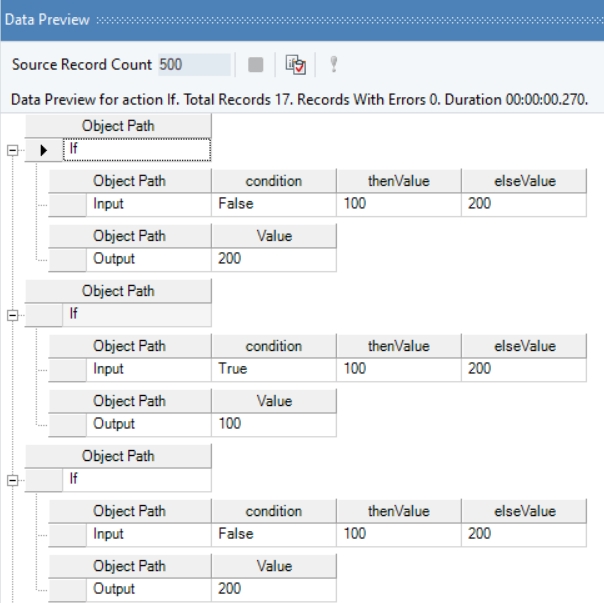Select the first record's False condition cell
This screenshot has height=603, width=604.
pyautogui.click(x=273, y=204)
